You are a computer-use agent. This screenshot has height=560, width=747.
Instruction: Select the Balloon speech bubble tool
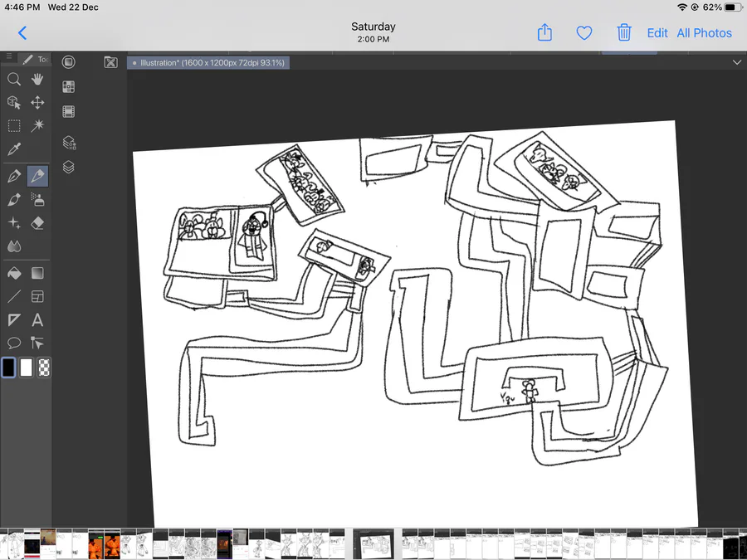point(14,343)
